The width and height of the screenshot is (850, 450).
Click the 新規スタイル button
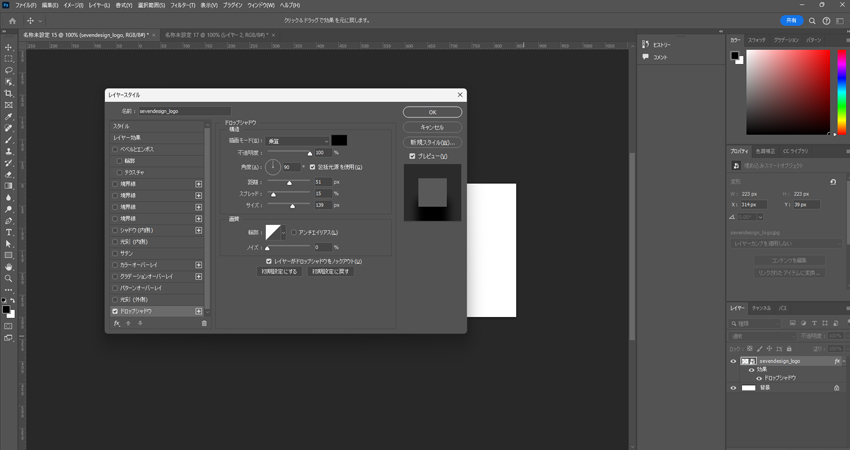coord(433,143)
